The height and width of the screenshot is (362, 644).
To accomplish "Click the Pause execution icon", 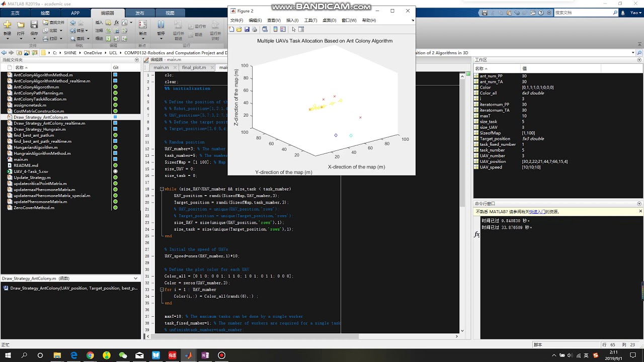I will tap(161, 24).
